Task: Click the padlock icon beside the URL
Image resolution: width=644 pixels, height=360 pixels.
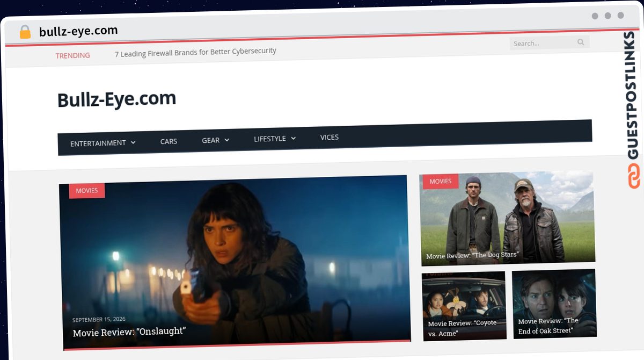Action: [x=25, y=32]
